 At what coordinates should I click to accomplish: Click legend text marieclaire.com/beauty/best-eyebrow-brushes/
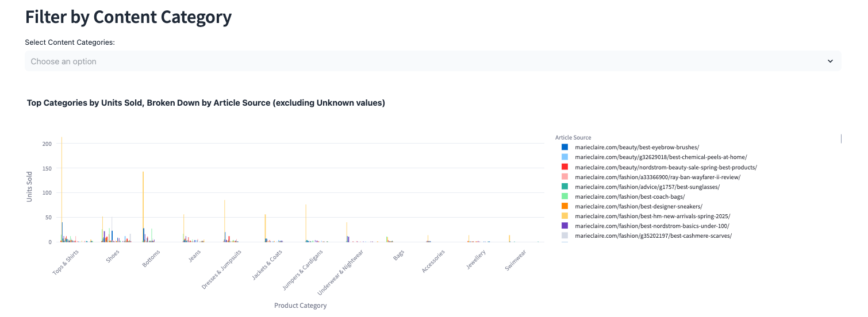coord(637,148)
